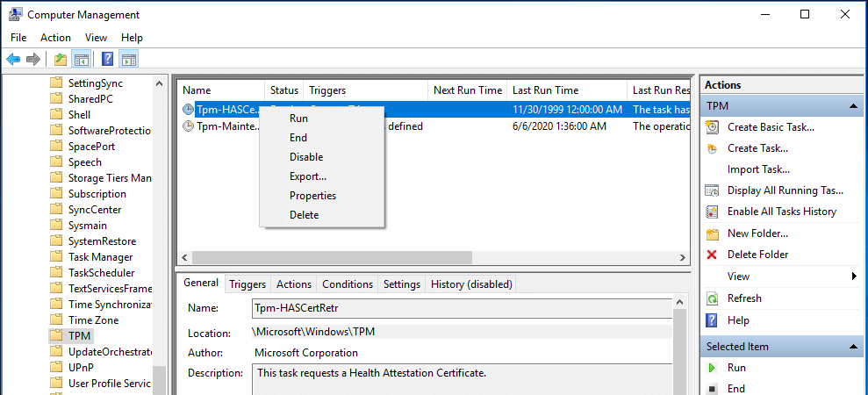This screenshot has height=395, width=868.
Task: Choose Delete from the context menu
Action: tap(322, 215)
